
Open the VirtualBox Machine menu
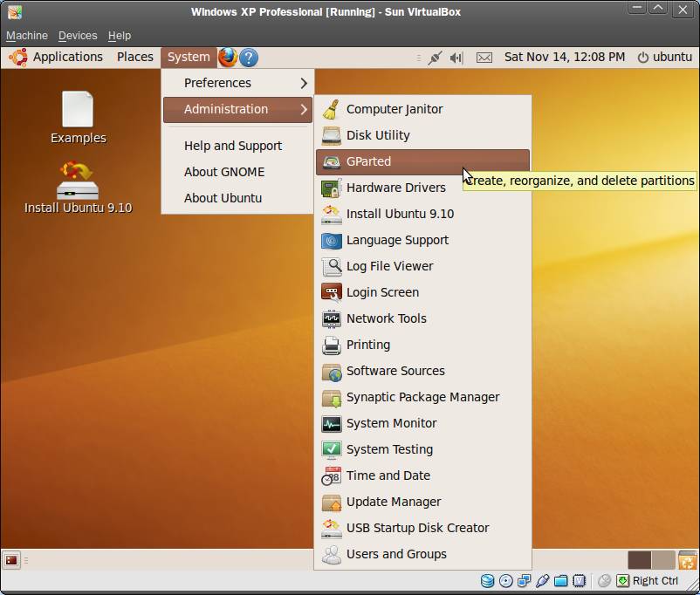coord(27,35)
